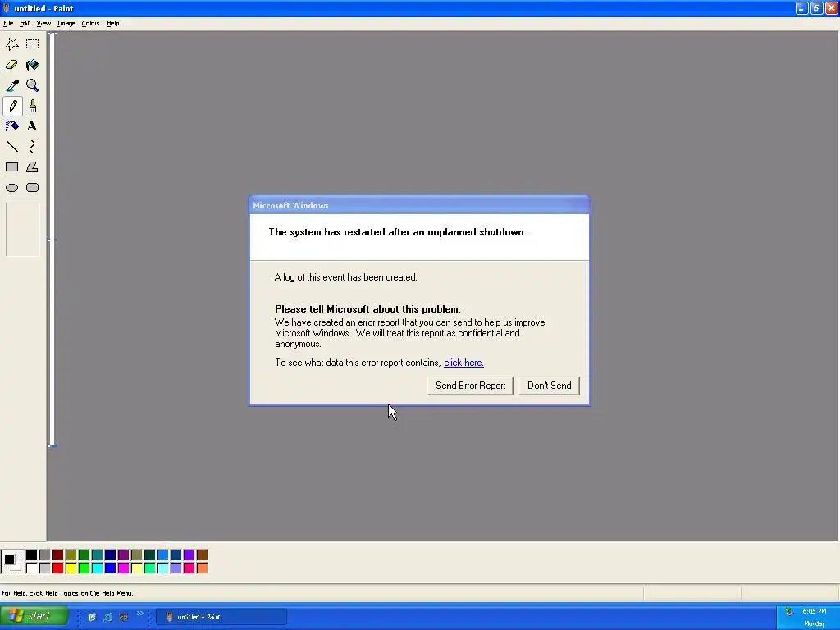Pick the bright red color swatch
Viewport: 840px width, 630px height.
tap(58, 568)
